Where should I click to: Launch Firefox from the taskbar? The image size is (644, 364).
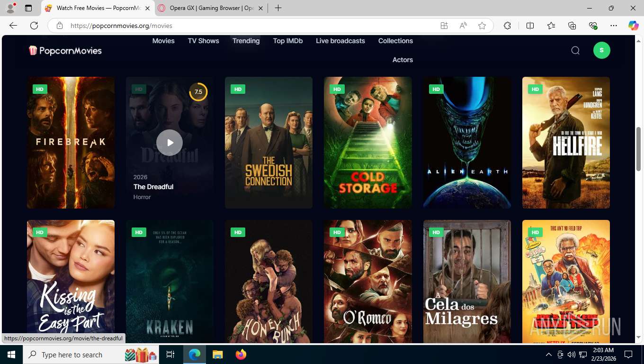pyautogui.click(x=241, y=355)
